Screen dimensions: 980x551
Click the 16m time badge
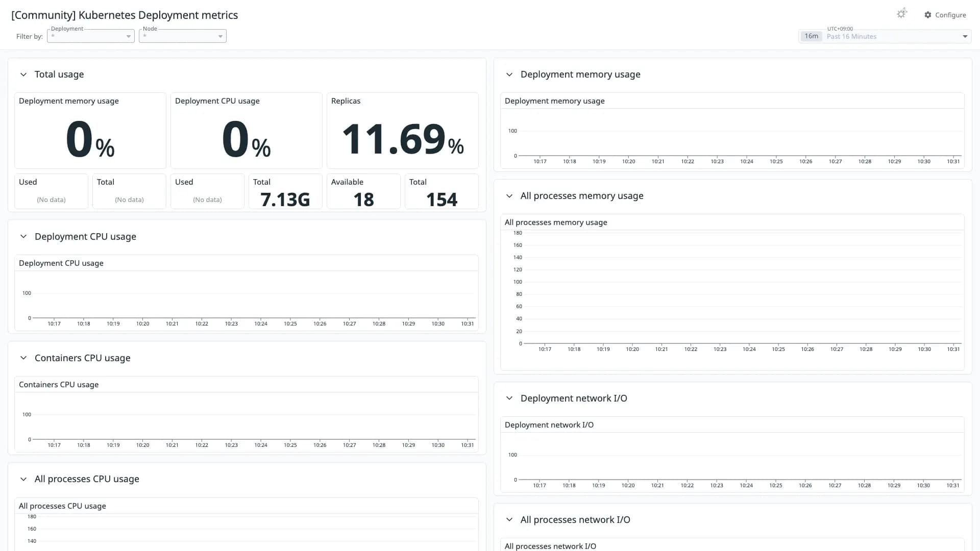[811, 36]
